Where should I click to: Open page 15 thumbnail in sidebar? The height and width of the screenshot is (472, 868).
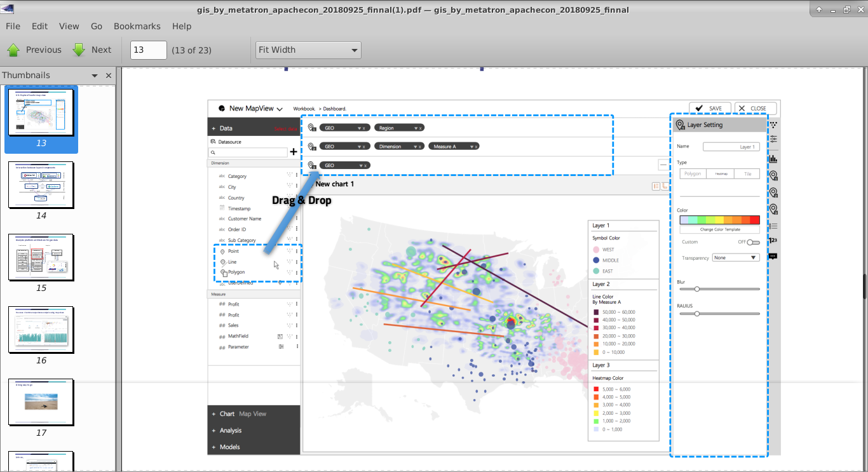[x=41, y=257]
